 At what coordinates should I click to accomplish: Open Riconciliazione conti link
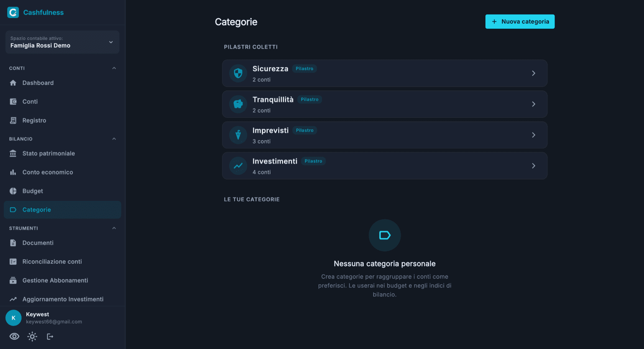pos(62,262)
